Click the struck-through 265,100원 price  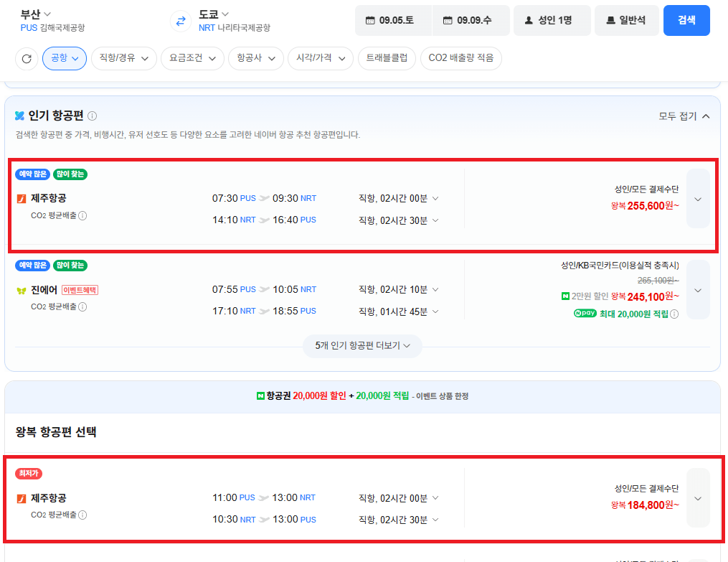(x=658, y=281)
